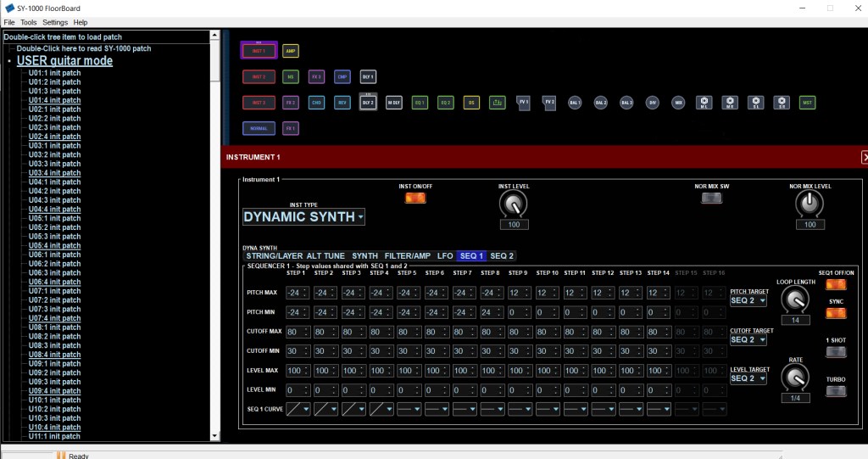
Task: Select the DS distortion block
Action: click(x=471, y=103)
